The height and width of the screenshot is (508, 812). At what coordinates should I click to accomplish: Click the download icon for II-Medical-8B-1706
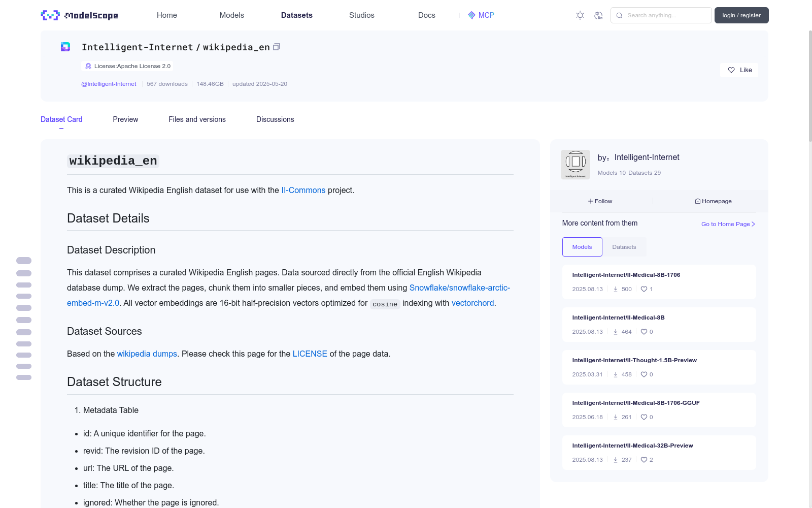point(616,289)
